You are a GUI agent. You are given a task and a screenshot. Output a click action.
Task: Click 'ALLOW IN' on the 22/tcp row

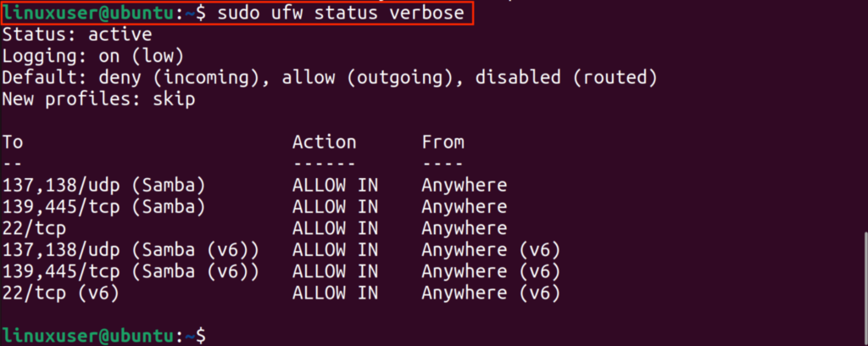335,229
